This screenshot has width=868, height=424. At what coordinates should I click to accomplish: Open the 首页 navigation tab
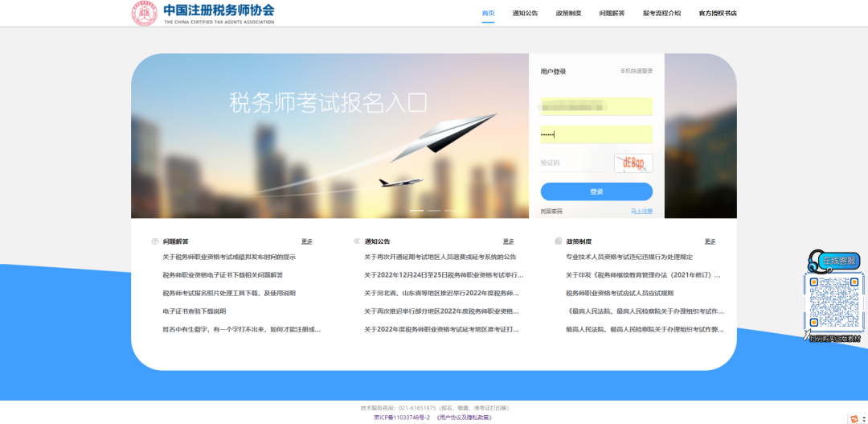(x=489, y=14)
